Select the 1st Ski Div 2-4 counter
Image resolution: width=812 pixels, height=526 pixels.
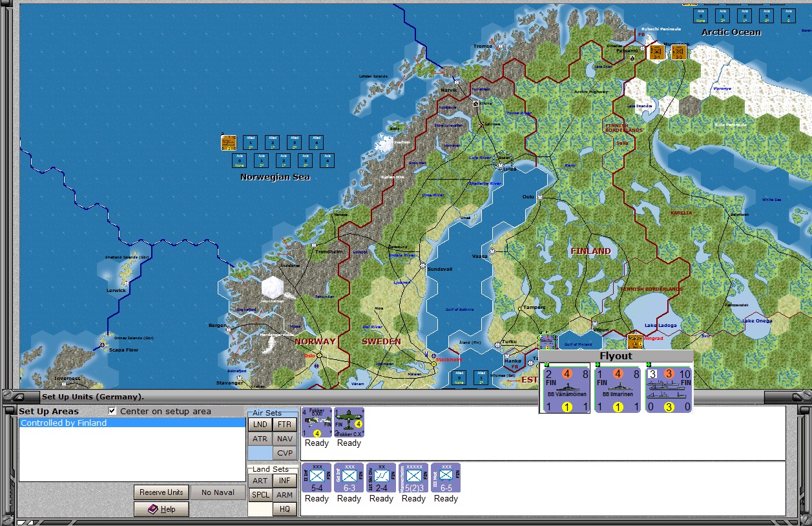tap(381, 478)
